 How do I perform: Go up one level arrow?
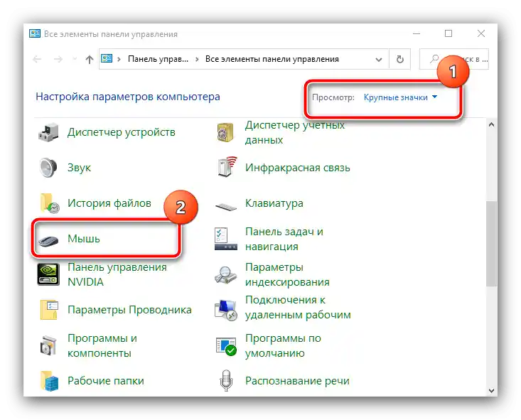pos(90,60)
